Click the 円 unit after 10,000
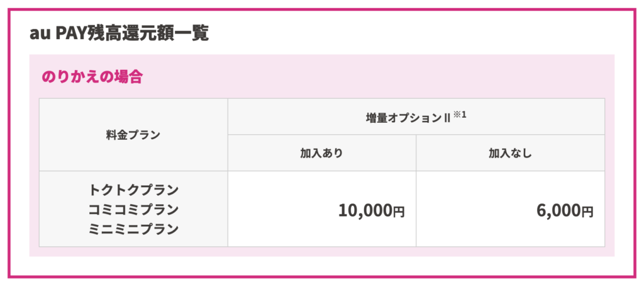 399,212
